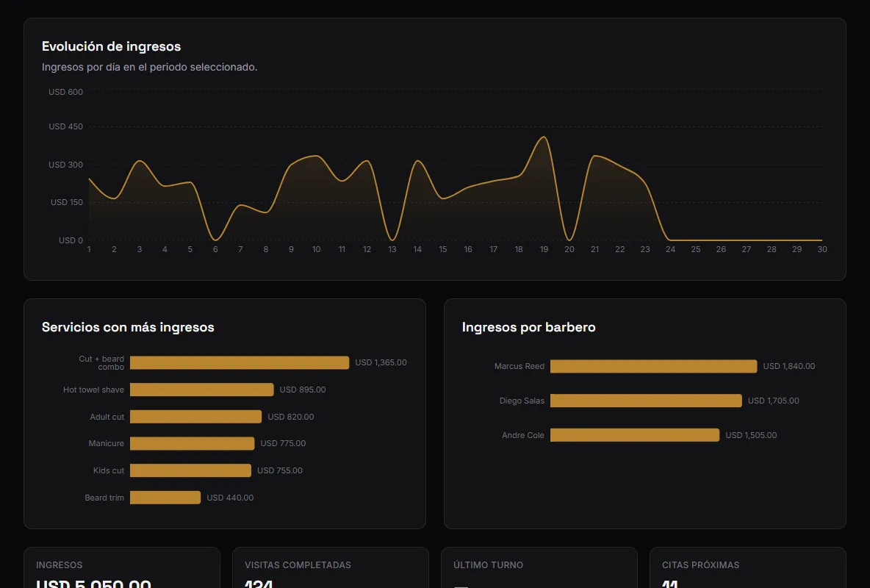Image resolution: width=870 pixels, height=588 pixels.
Task: Click the "ÚLTIMO TURNO" card label
Action: [x=488, y=565]
